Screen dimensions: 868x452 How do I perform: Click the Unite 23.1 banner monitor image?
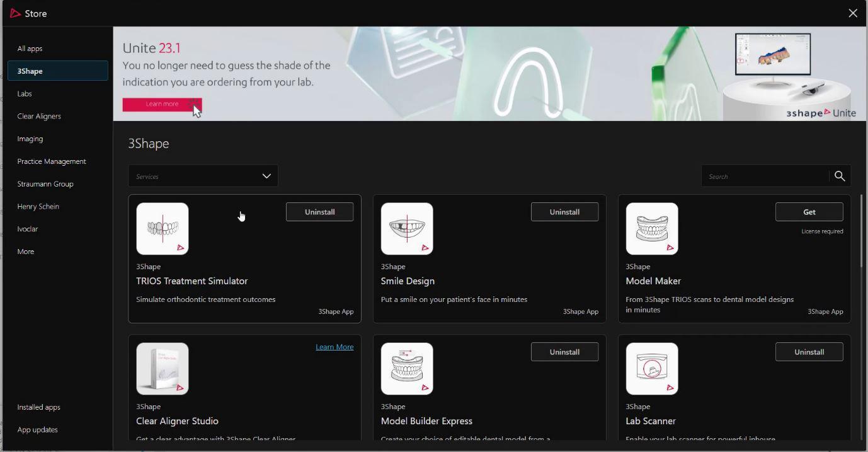pyautogui.click(x=773, y=54)
